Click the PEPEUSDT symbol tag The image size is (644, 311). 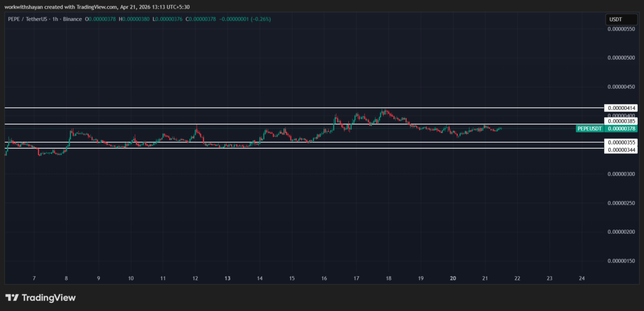click(x=589, y=129)
